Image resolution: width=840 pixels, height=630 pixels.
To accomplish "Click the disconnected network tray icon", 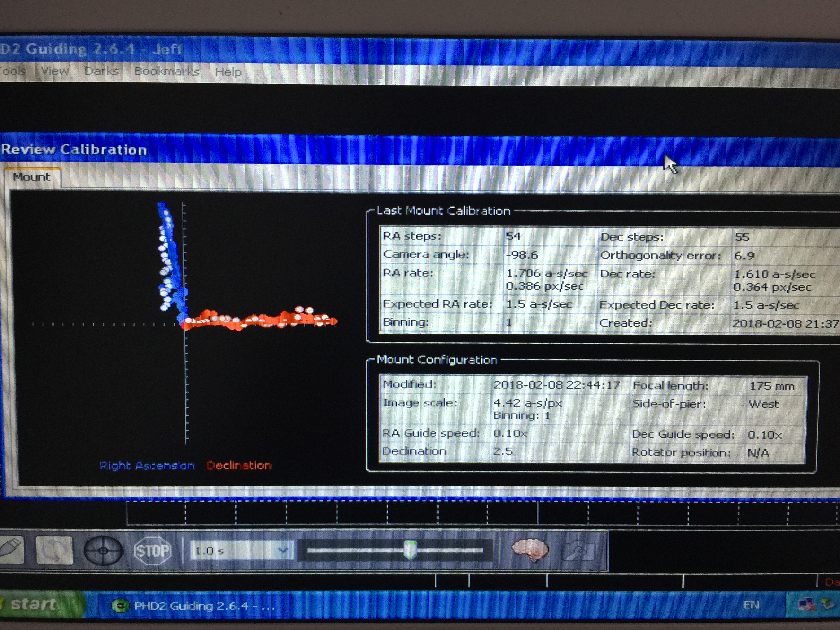I will click(x=806, y=605).
